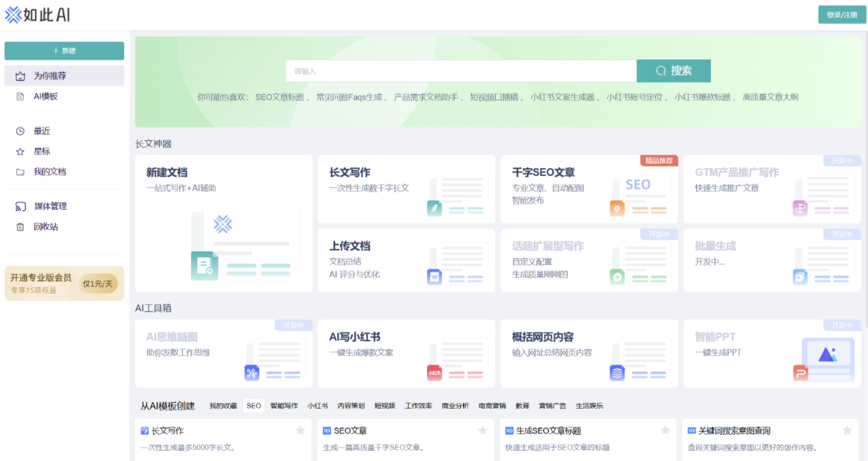Open 最近 recent items clock icon
The image size is (868, 461).
[x=20, y=131]
